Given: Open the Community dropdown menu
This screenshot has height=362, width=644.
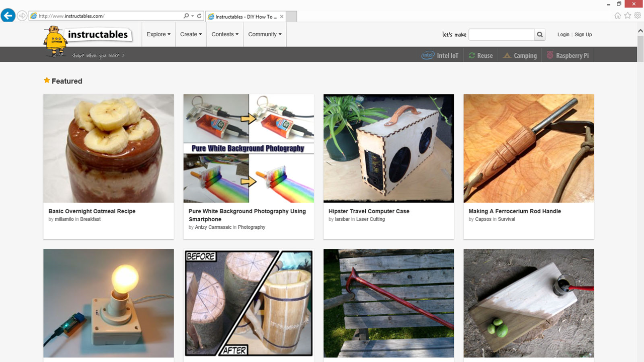Looking at the screenshot, I should (x=265, y=35).
